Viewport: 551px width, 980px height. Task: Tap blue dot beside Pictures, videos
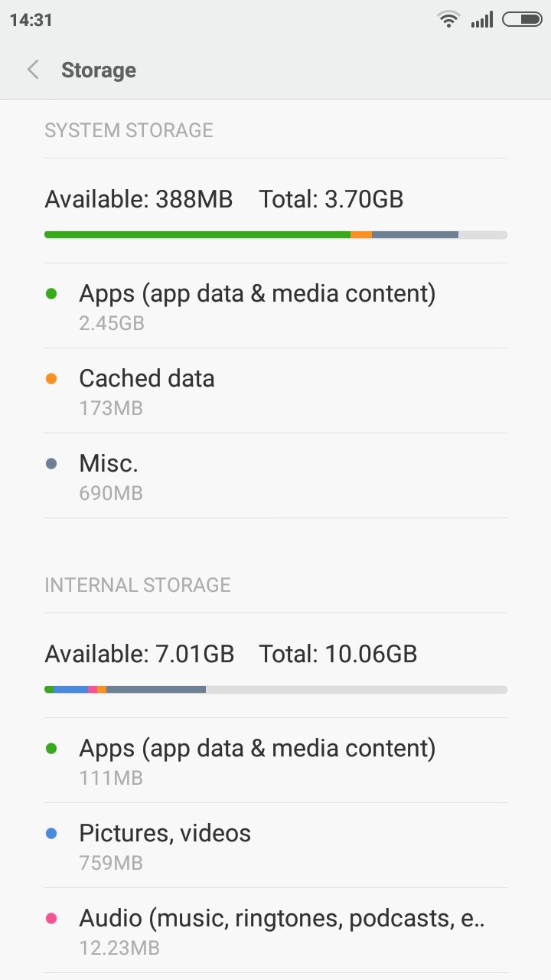click(51, 833)
